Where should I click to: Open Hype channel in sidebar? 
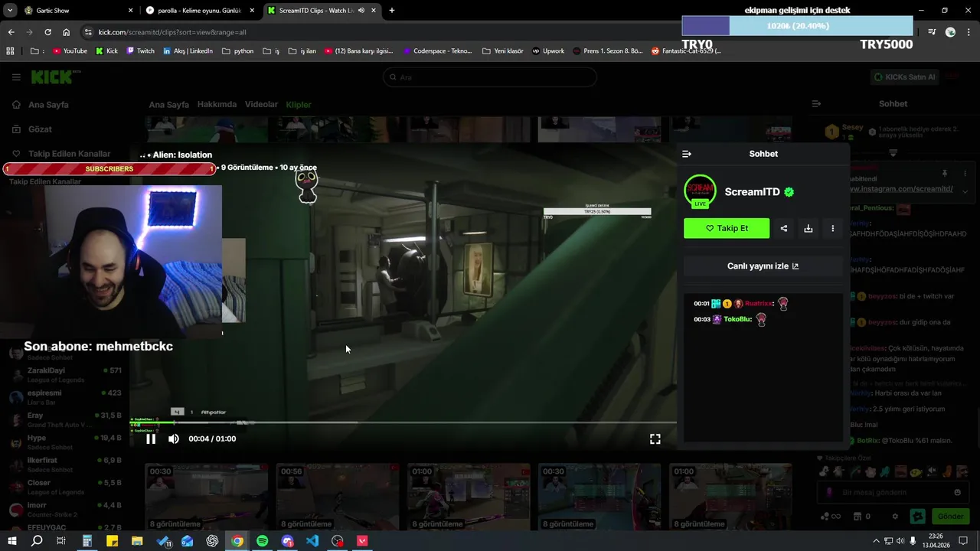64,442
